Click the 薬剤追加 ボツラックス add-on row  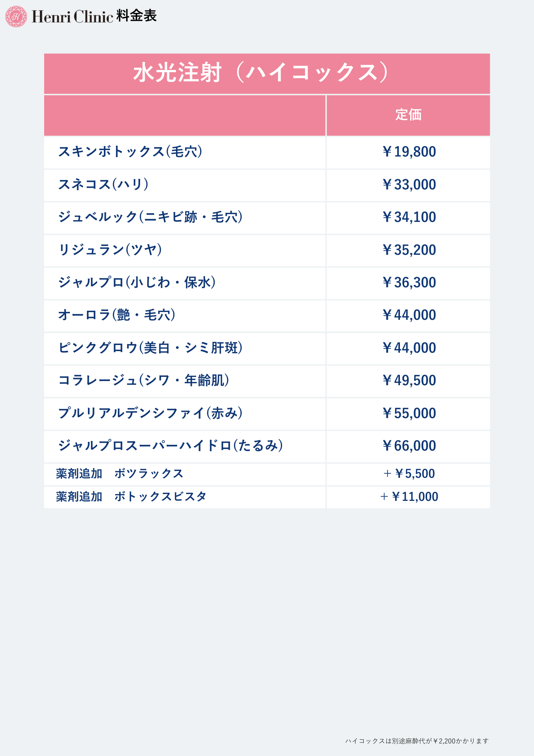coord(119,474)
